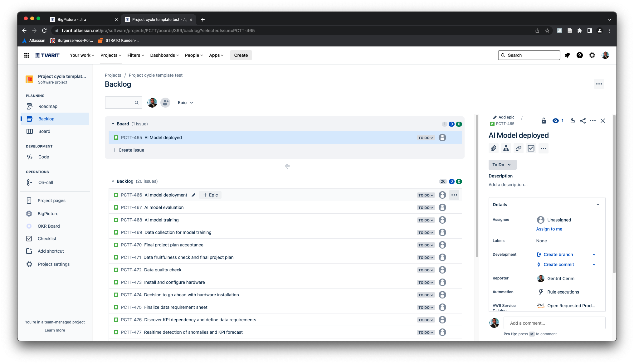The width and height of the screenshot is (634, 364).
Task: Open notifications bell icon
Action: tap(567, 55)
